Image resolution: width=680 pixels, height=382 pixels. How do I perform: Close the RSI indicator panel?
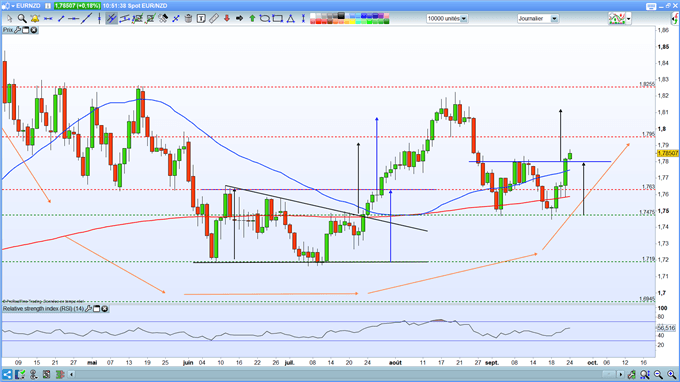pos(105,309)
